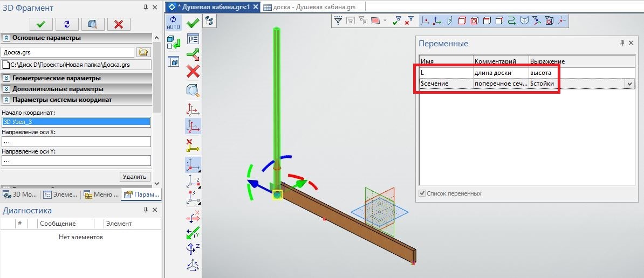
Task: Click the Удалить button
Action: pos(134,177)
